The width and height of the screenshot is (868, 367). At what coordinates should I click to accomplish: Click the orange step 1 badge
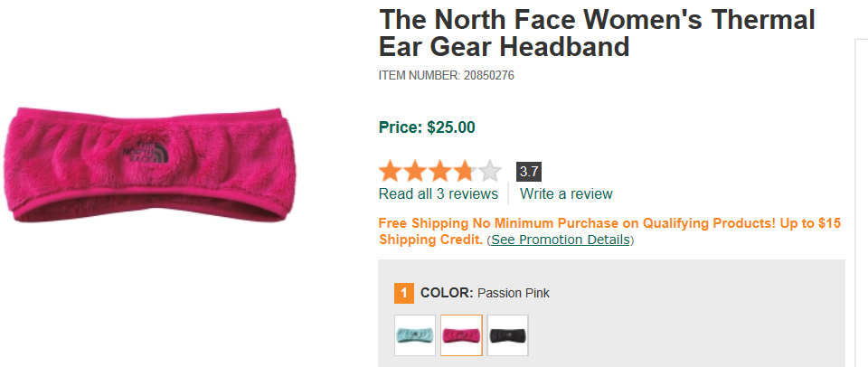point(404,293)
